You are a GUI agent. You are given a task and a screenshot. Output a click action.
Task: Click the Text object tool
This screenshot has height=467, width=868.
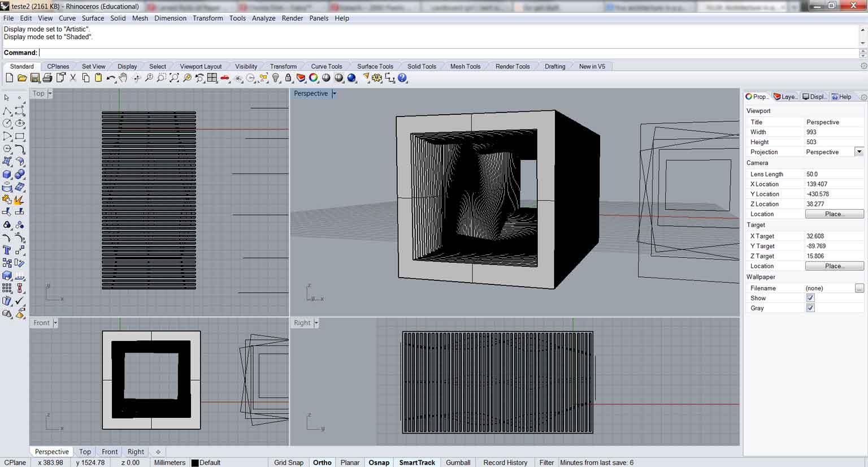pos(7,250)
